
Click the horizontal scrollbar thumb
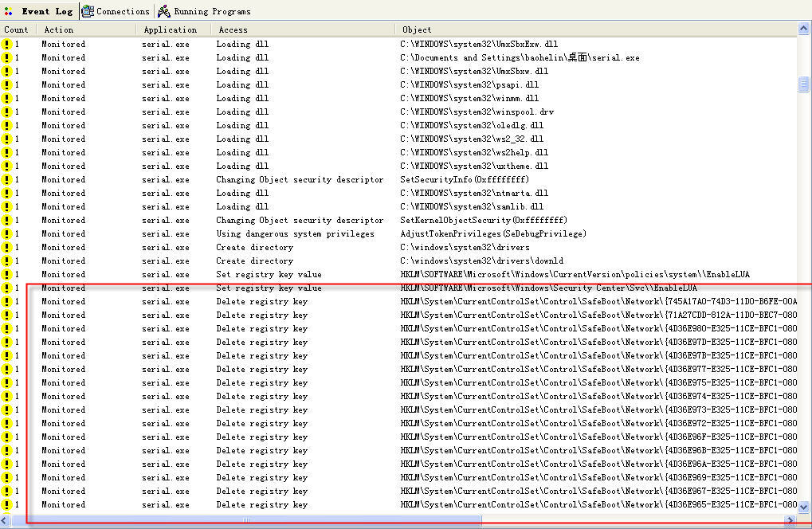[x=246, y=520]
